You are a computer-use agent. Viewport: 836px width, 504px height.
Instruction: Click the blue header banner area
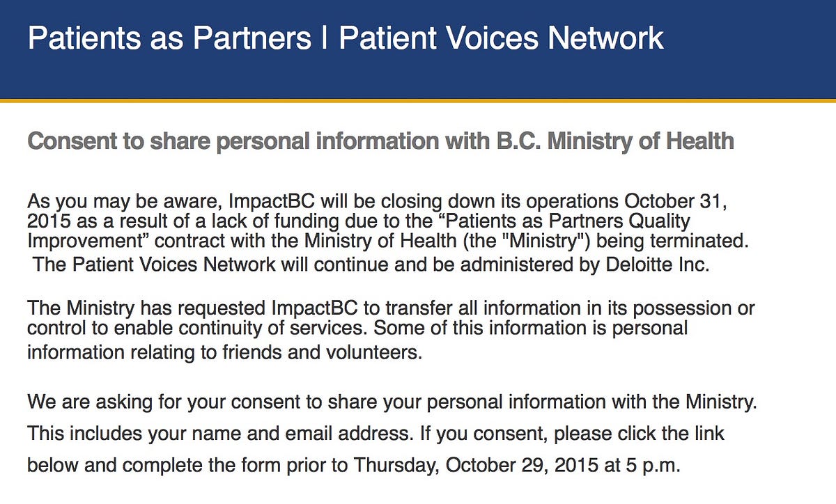418,49
